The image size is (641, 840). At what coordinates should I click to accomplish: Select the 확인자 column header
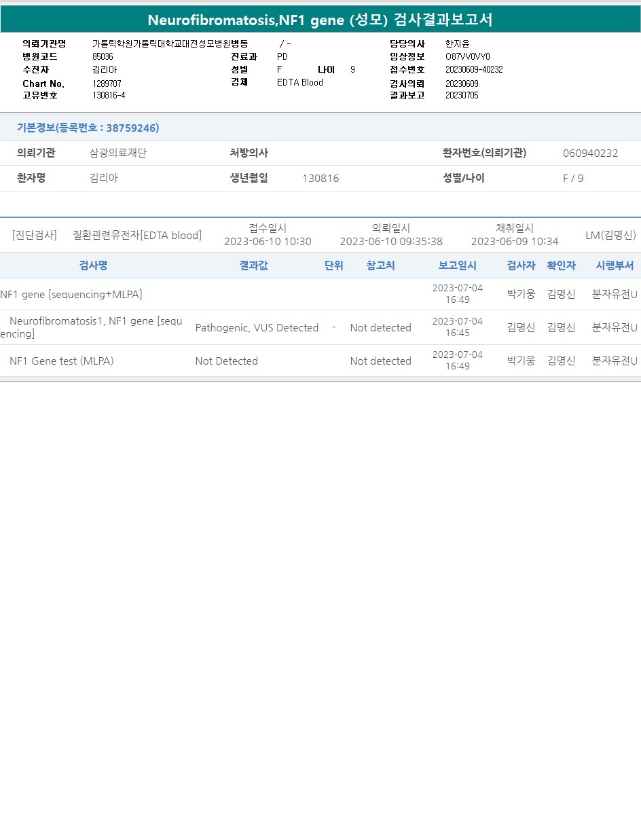[561, 266]
